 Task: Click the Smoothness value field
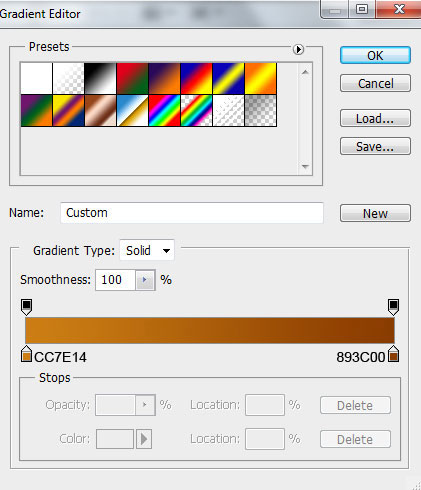[x=115, y=280]
